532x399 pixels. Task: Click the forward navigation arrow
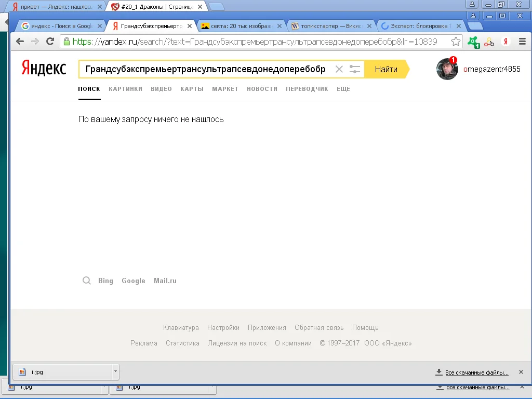click(35, 42)
